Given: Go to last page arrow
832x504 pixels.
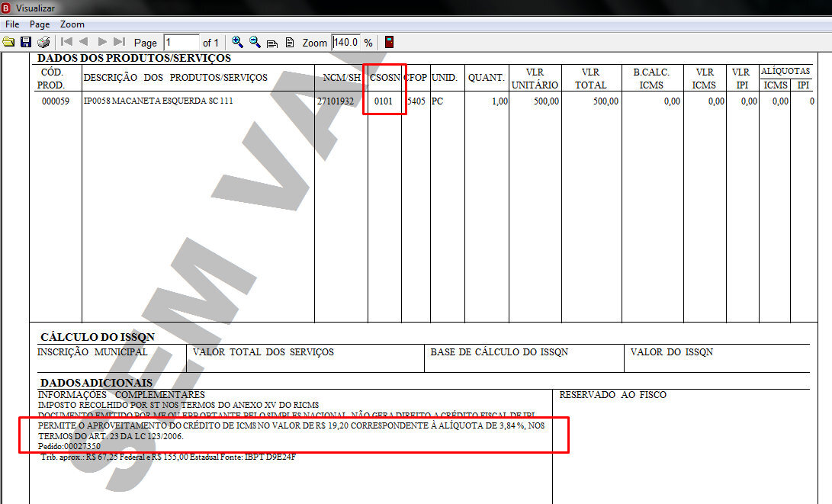Looking at the screenshot, I should 120,41.
